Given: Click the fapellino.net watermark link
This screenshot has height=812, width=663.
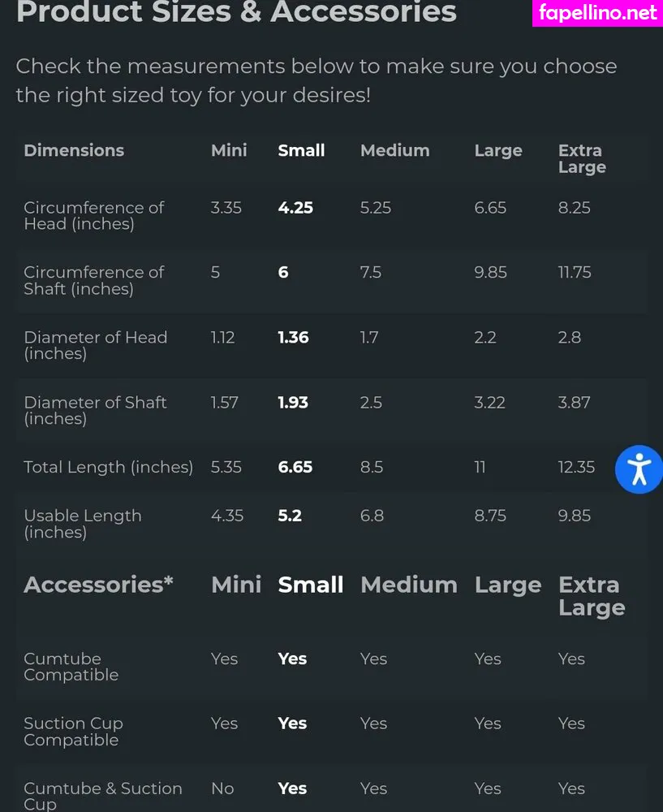Looking at the screenshot, I should tap(597, 13).
